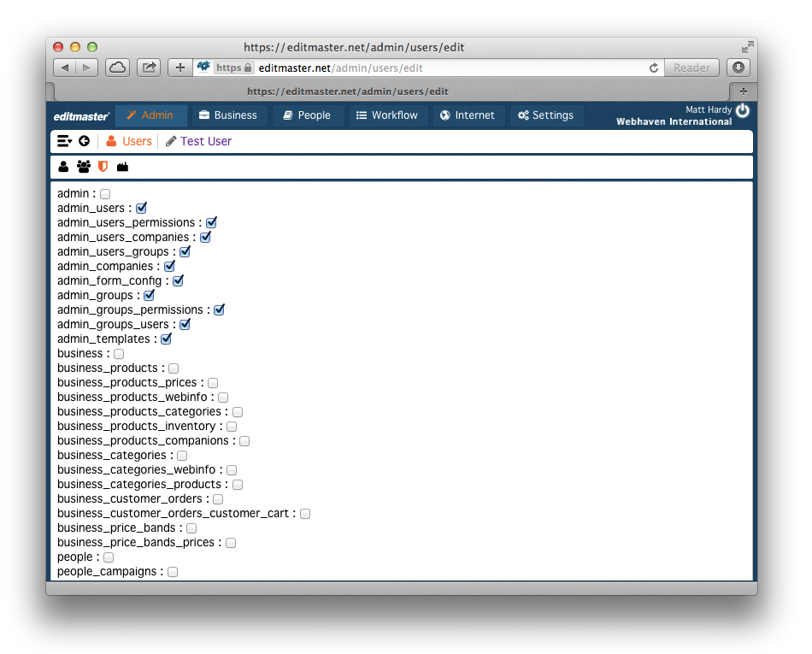Click the factory companies icon
The height and width of the screenshot is (654, 812).
pos(122,167)
